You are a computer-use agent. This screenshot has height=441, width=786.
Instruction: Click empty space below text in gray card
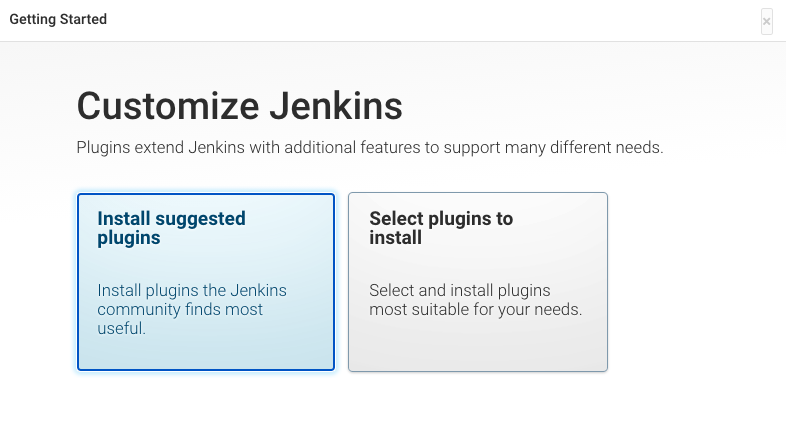pyautogui.click(x=477, y=348)
